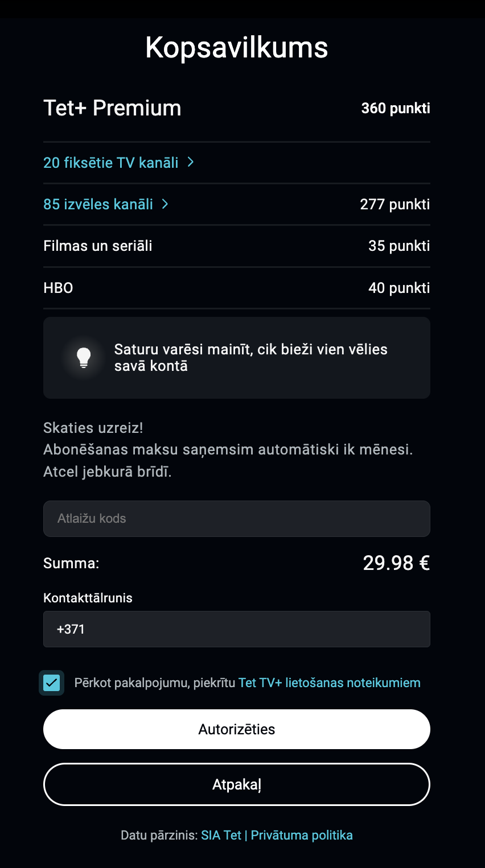Open the Privātuma politika link
Screen dimensions: 485x868
point(302,835)
